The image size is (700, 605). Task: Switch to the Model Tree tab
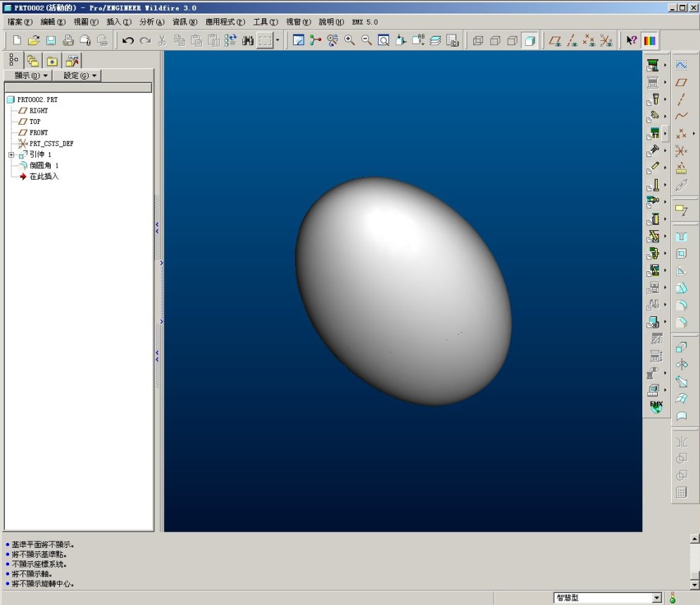click(x=14, y=60)
